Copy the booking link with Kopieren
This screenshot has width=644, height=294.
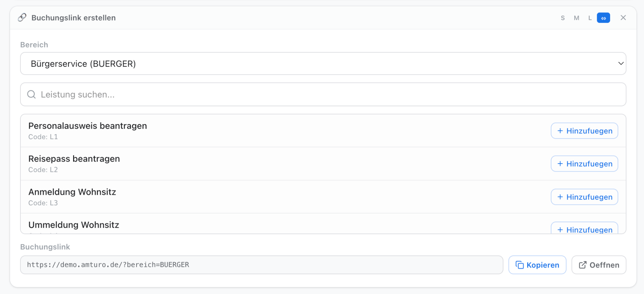pyautogui.click(x=537, y=265)
